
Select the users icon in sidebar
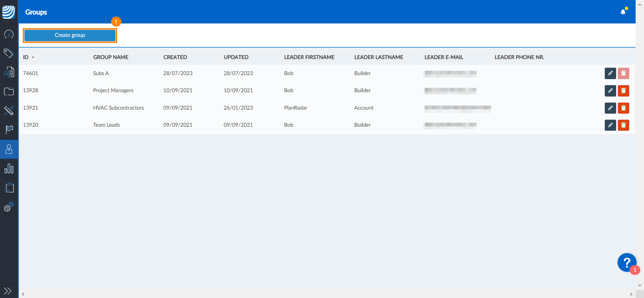(x=9, y=149)
